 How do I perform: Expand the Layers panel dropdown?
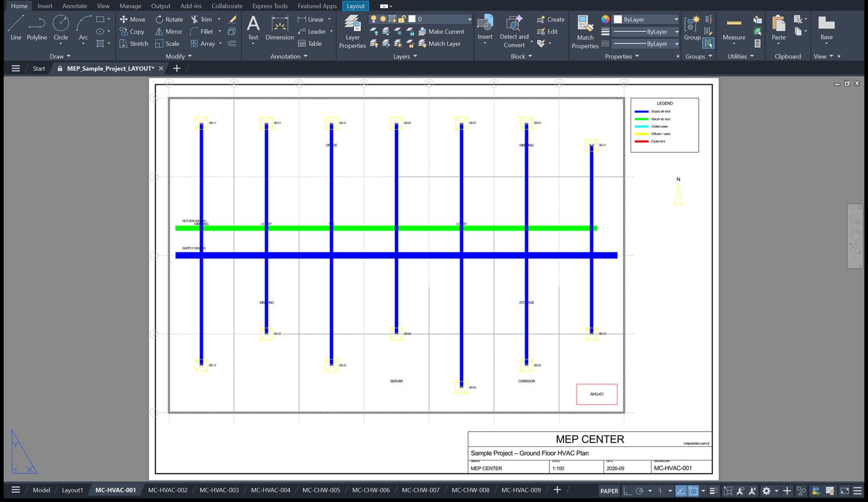click(x=405, y=56)
